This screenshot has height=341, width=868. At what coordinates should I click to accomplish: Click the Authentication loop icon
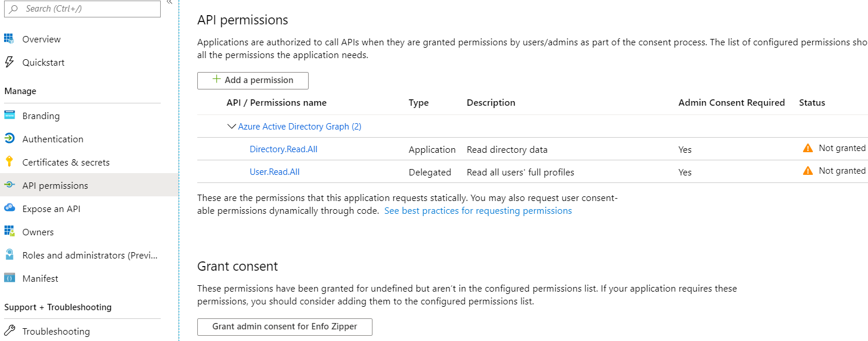[x=9, y=139]
